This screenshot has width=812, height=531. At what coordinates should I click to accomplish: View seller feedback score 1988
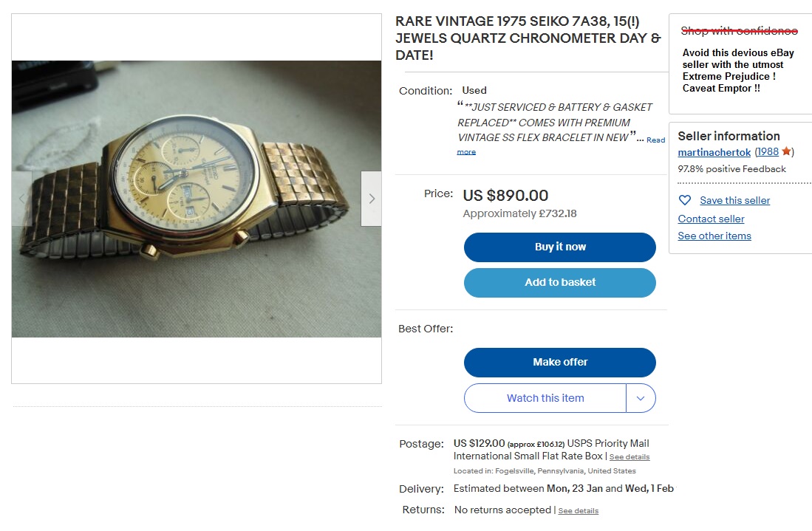(768, 152)
